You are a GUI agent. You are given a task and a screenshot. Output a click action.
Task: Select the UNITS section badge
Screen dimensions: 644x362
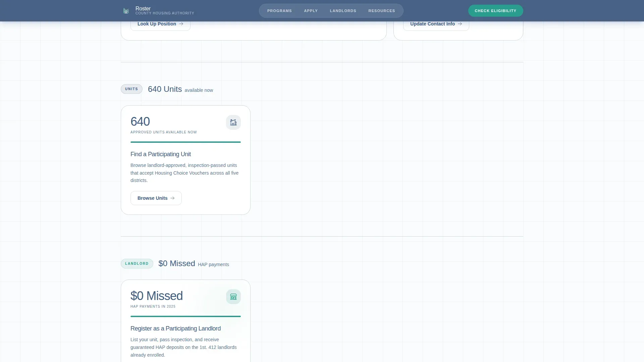[131, 89]
